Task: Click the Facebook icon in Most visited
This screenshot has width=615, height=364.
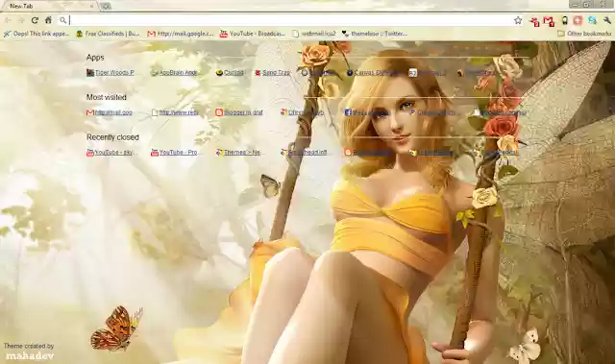Action: pos(348,112)
